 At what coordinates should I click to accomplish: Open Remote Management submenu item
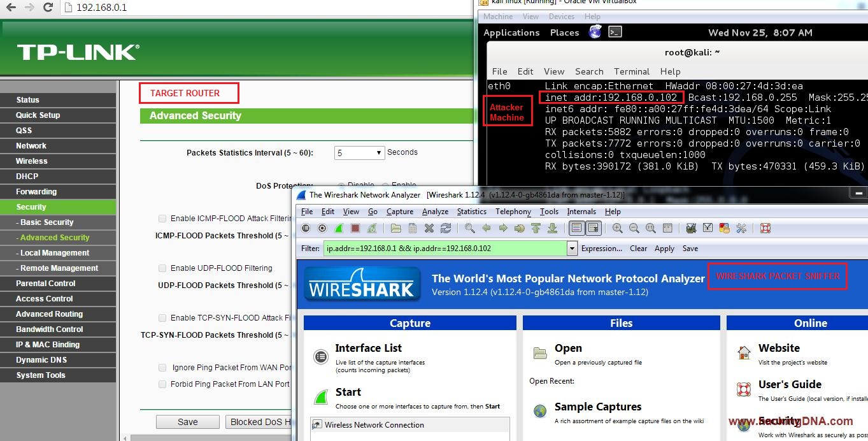point(58,268)
